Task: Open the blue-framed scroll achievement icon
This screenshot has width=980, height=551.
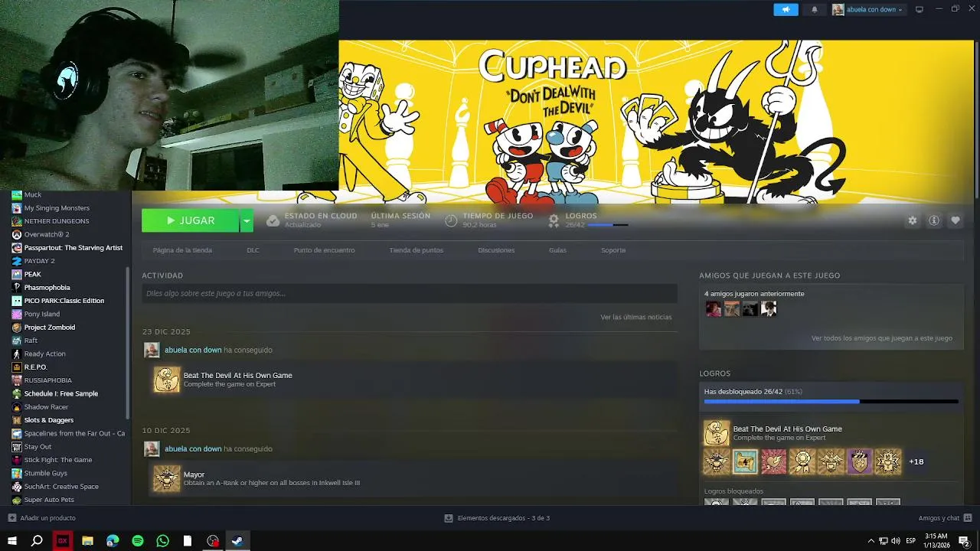Action: coord(745,461)
